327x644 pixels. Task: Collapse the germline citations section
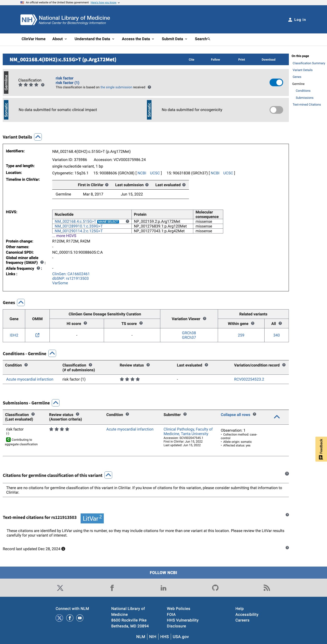(x=108, y=475)
